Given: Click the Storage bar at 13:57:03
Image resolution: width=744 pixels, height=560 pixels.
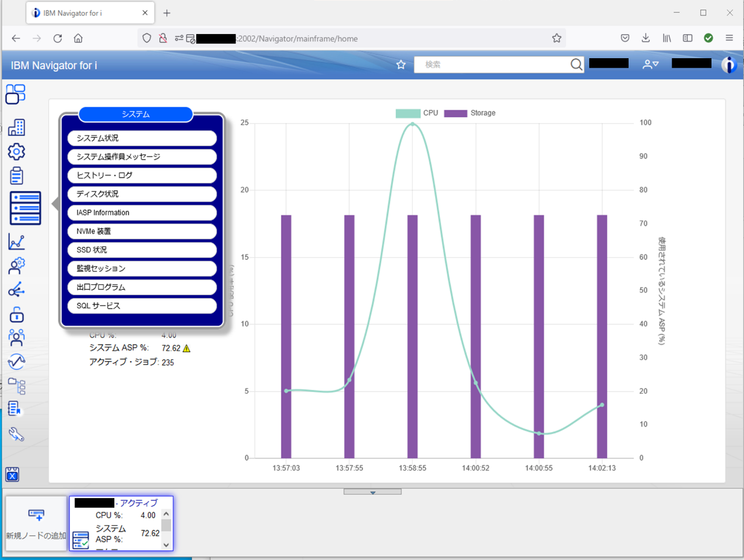Looking at the screenshot, I should pos(286,337).
